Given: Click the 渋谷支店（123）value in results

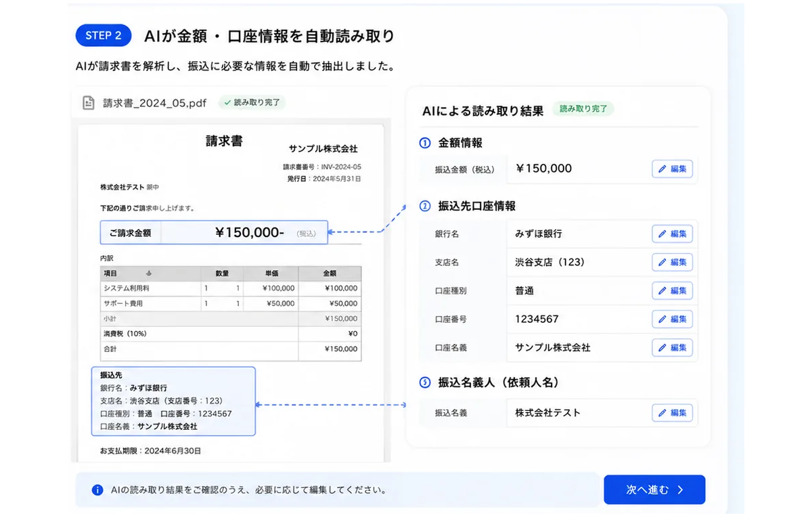Looking at the screenshot, I should tap(549, 262).
